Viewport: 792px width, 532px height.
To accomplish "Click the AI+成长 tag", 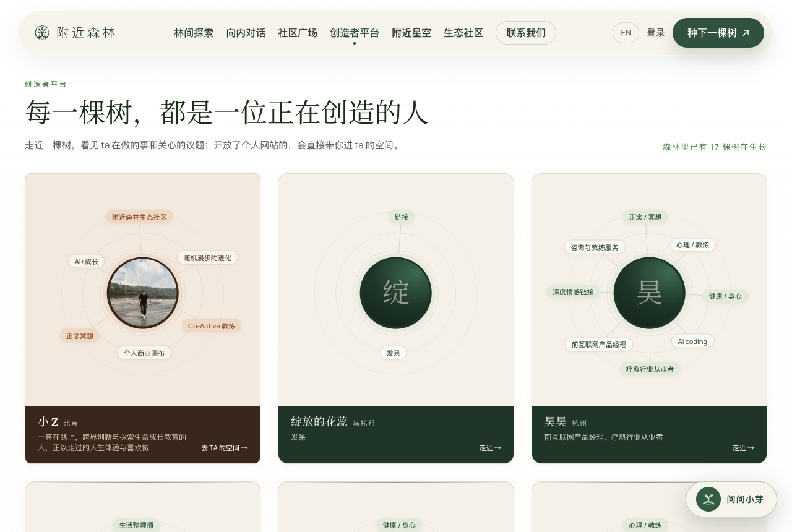I will (x=87, y=262).
